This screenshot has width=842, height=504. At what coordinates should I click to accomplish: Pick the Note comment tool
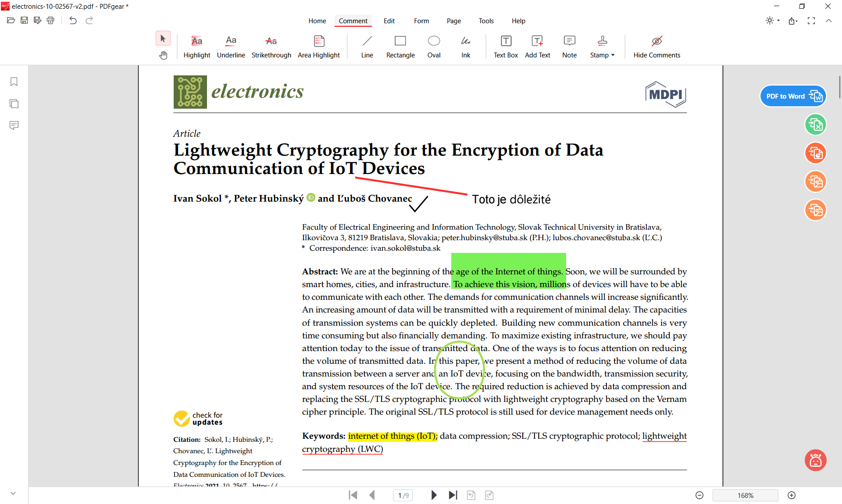coord(569,46)
